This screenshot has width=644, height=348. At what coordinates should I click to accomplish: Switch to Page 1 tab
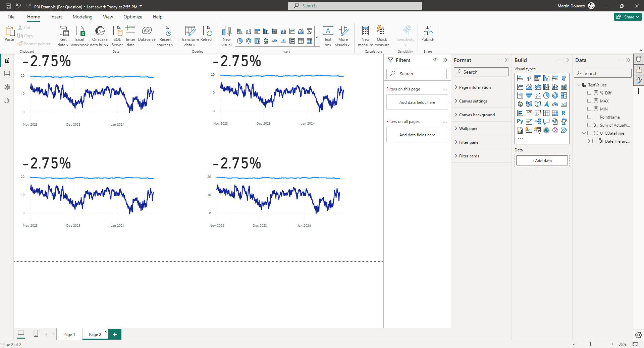coord(69,334)
